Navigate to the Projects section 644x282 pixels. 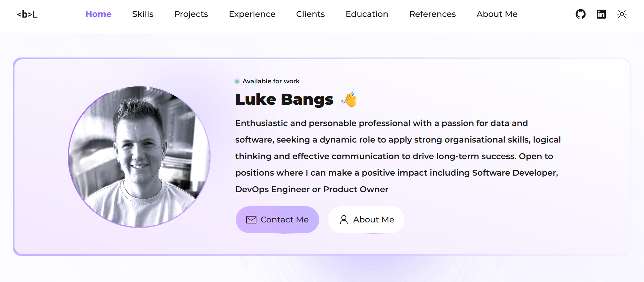click(191, 14)
